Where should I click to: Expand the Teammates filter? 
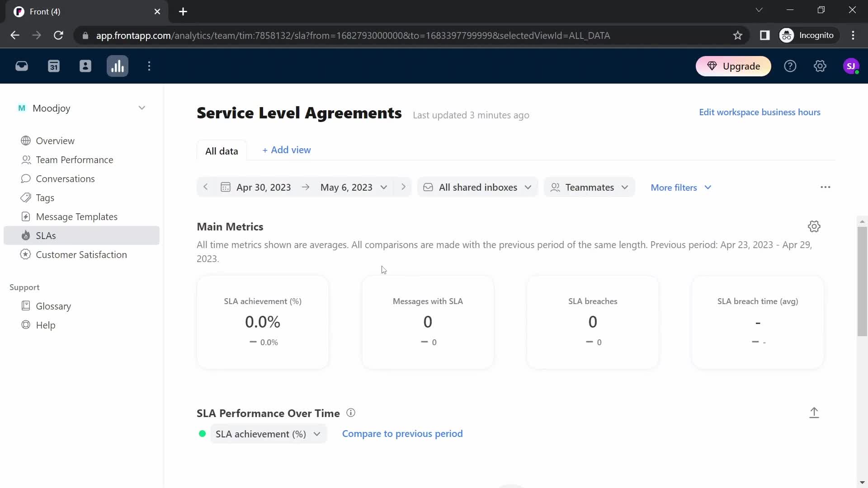tap(590, 187)
